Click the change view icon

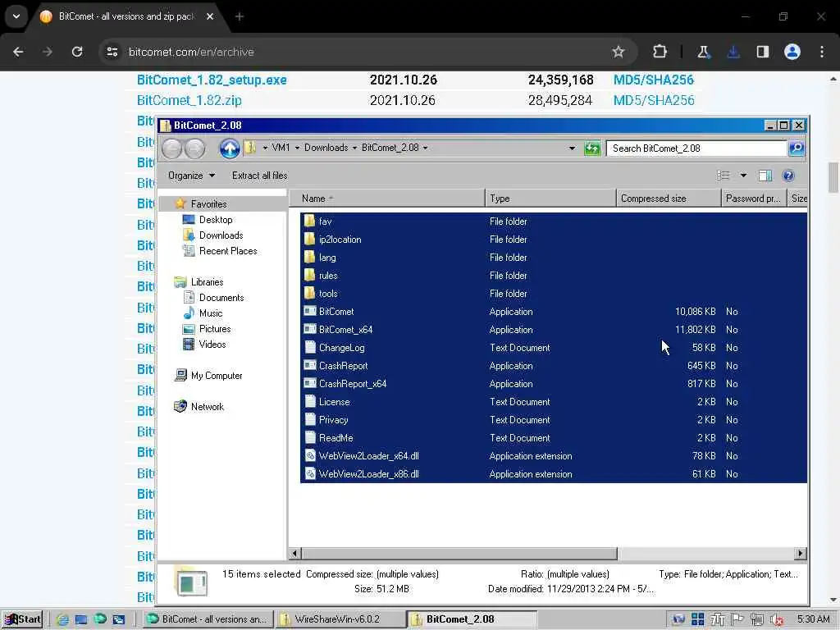tap(724, 176)
